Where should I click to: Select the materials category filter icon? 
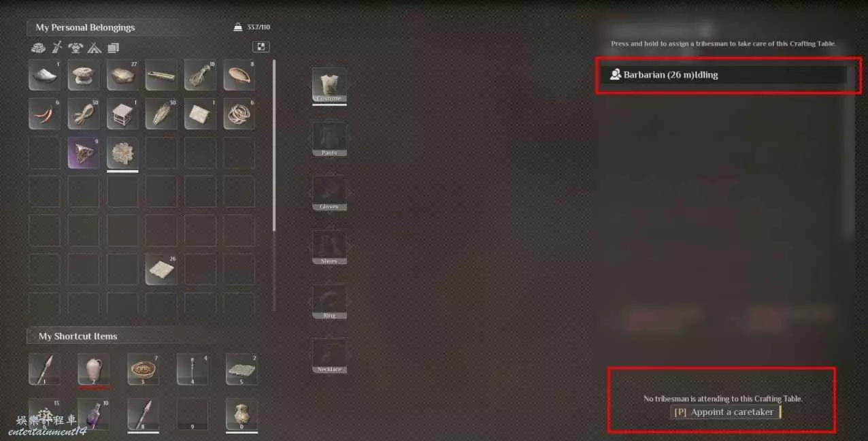(x=38, y=48)
